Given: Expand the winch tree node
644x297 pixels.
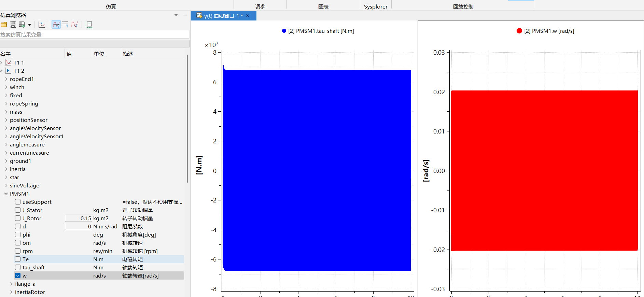Looking at the screenshot, I should 6,87.
